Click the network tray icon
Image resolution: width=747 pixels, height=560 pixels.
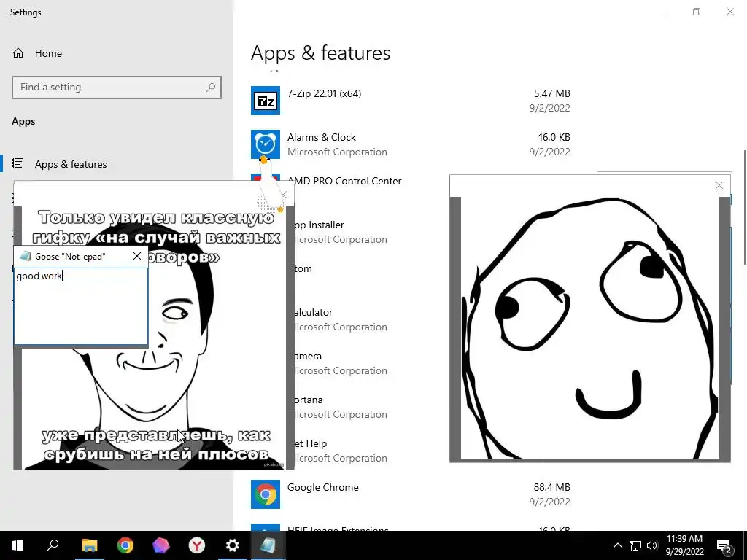coord(635,545)
